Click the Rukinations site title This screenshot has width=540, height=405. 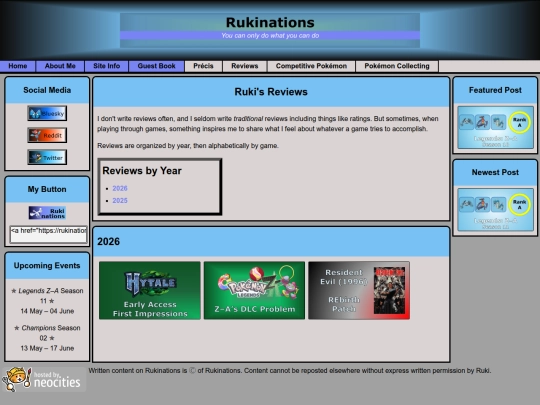pyautogui.click(x=270, y=22)
